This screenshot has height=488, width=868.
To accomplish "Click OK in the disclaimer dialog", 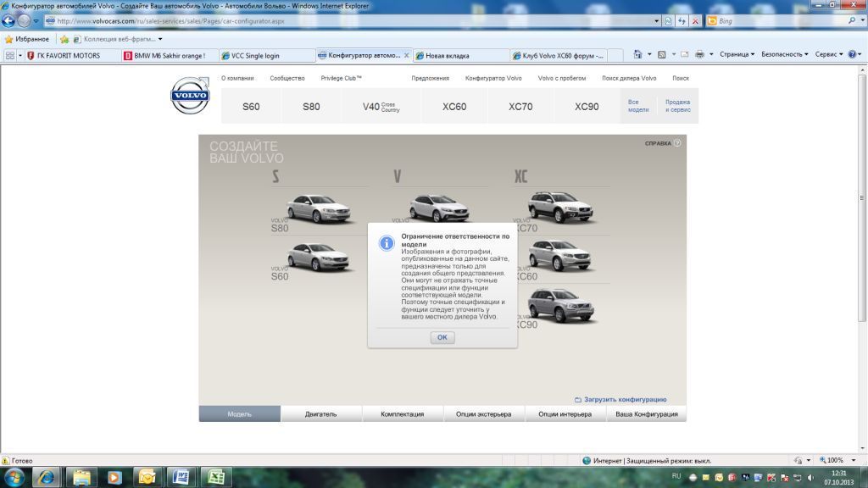I will pyautogui.click(x=442, y=337).
